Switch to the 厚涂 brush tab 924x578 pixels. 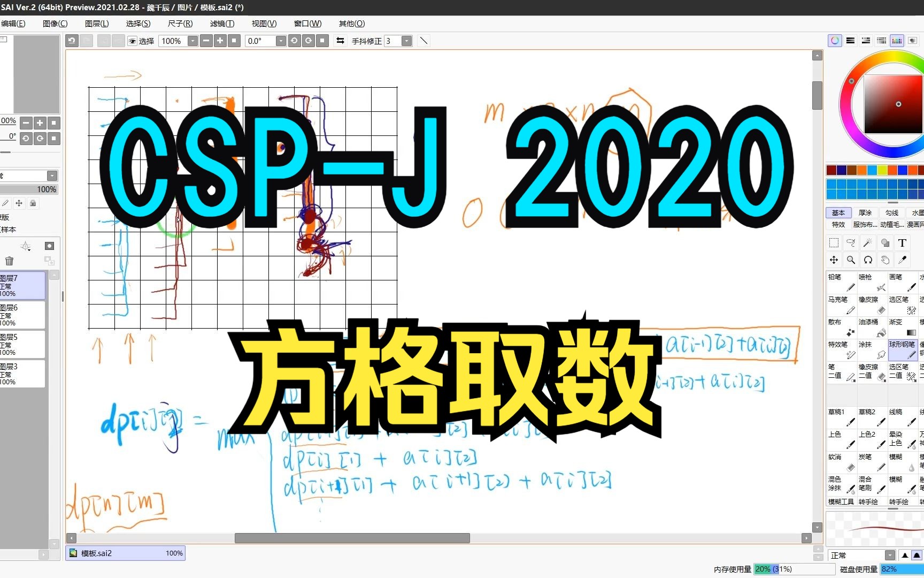click(866, 212)
